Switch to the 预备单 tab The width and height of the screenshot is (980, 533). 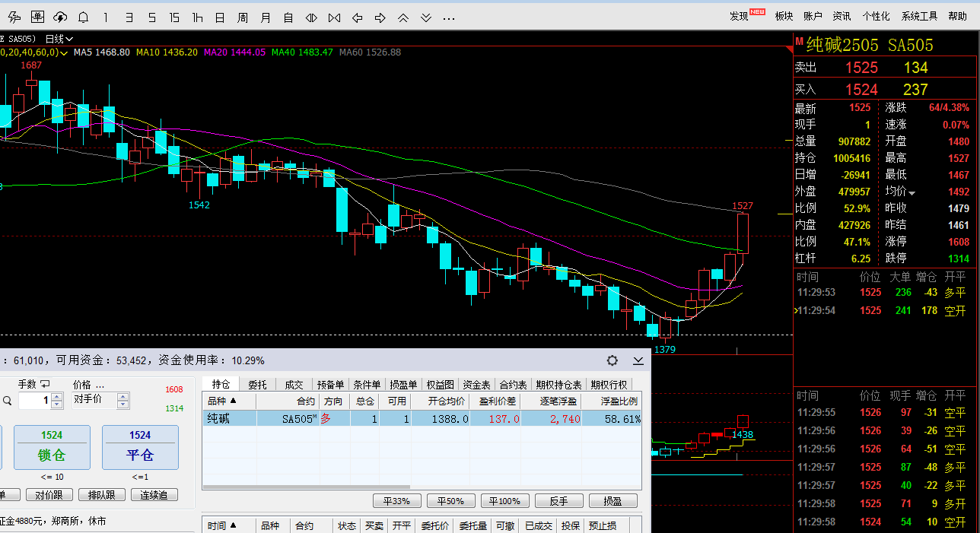pos(330,385)
